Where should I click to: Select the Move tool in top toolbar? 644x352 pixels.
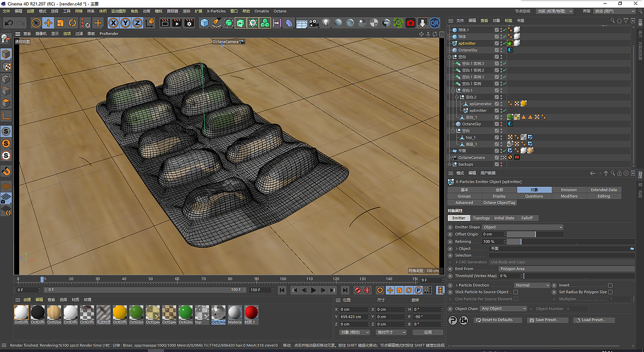[48, 23]
